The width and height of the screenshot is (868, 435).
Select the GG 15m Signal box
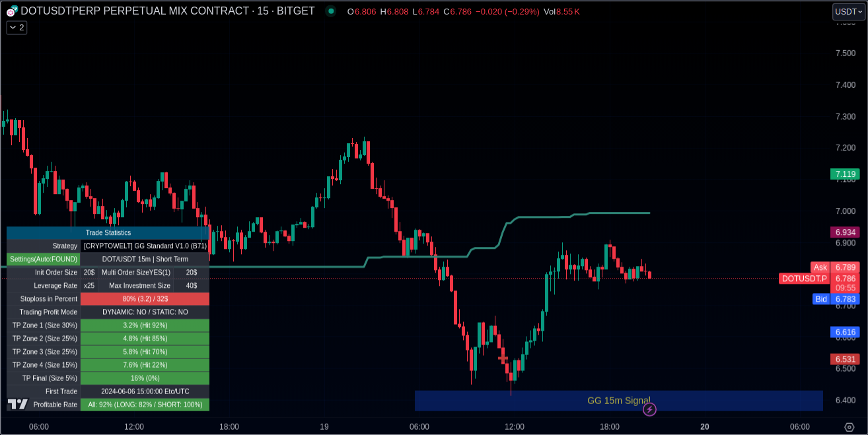click(x=618, y=401)
